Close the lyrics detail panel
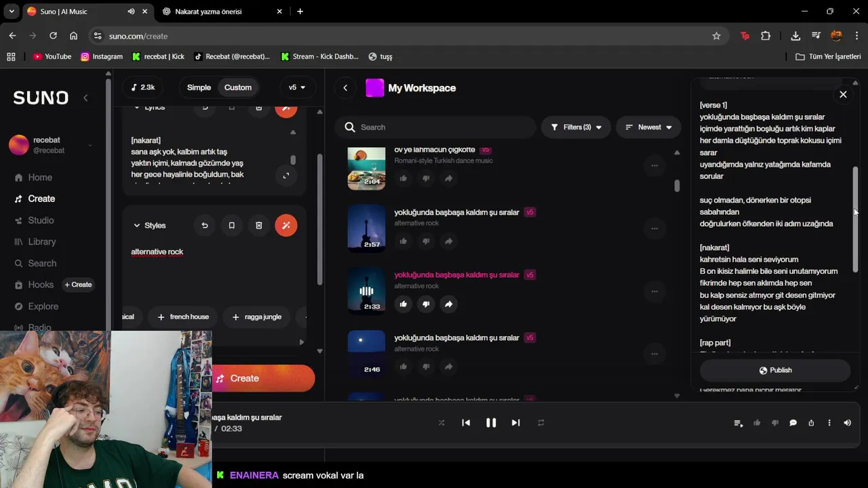 [x=843, y=95]
